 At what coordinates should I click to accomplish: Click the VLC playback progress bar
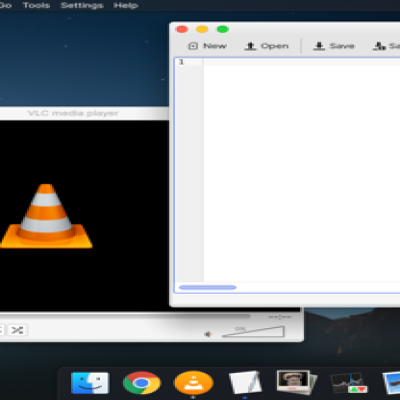pyautogui.click(x=125, y=315)
